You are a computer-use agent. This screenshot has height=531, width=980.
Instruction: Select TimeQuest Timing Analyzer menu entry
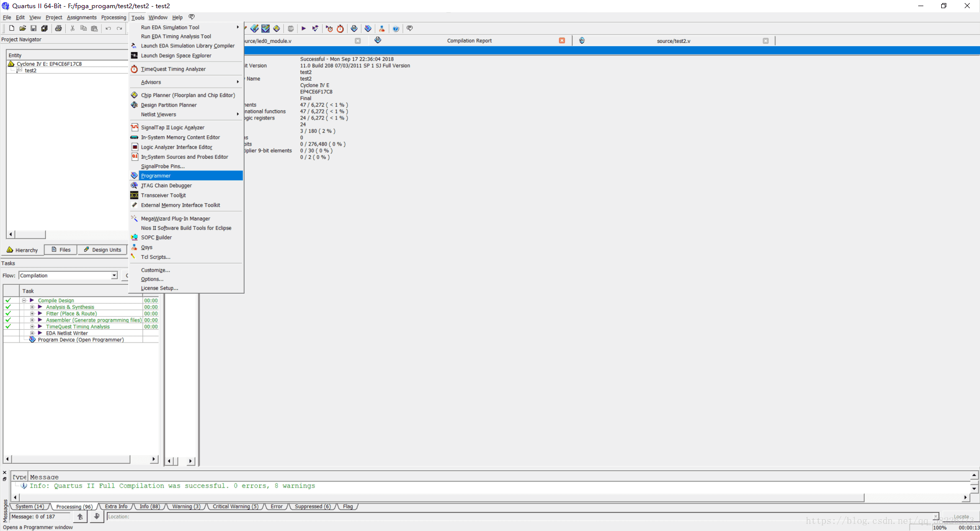(x=186, y=69)
